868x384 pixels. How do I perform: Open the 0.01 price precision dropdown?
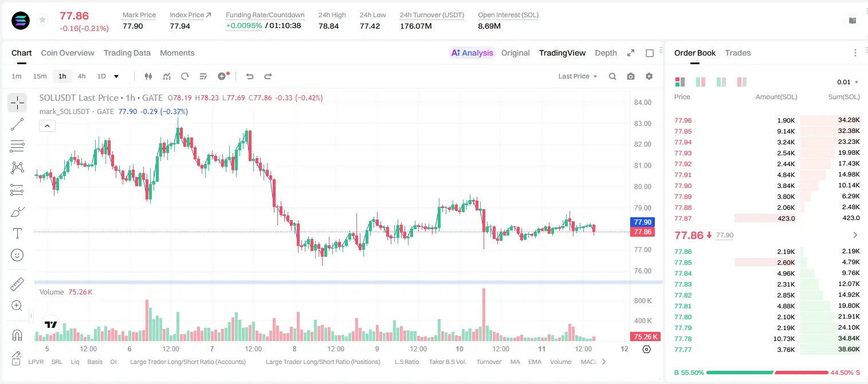point(848,82)
